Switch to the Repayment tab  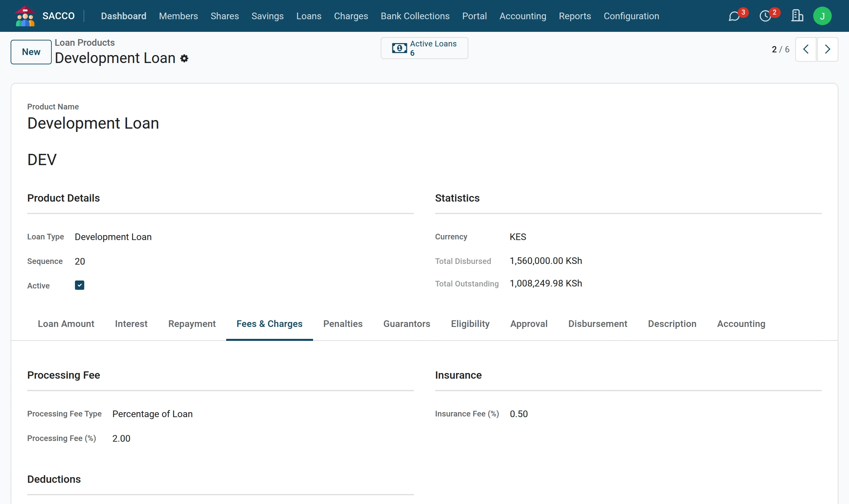[x=192, y=324]
